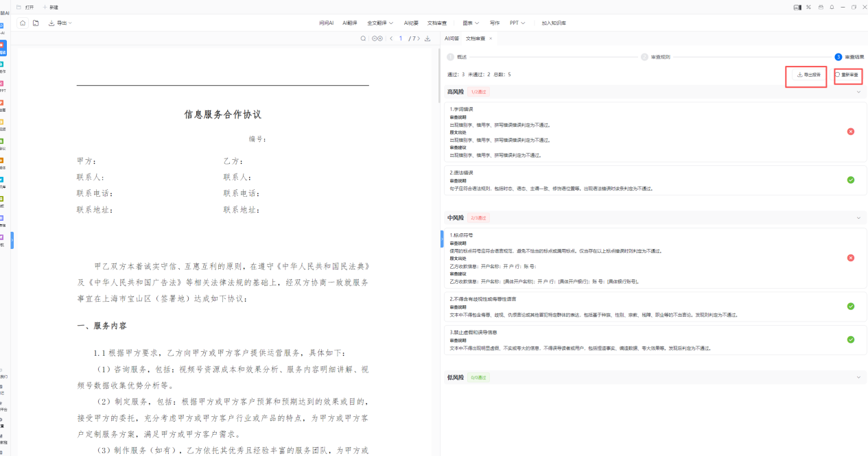Click the 重新审查 button
This screenshot has height=456, width=868.
click(x=847, y=75)
